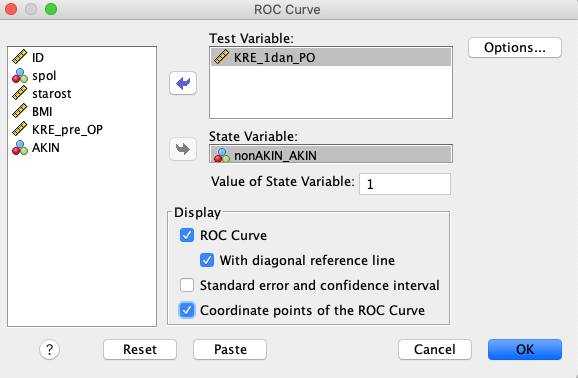The width and height of the screenshot is (578, 378).
Task: Click the Paste button
Action: (x=230, y=349)
